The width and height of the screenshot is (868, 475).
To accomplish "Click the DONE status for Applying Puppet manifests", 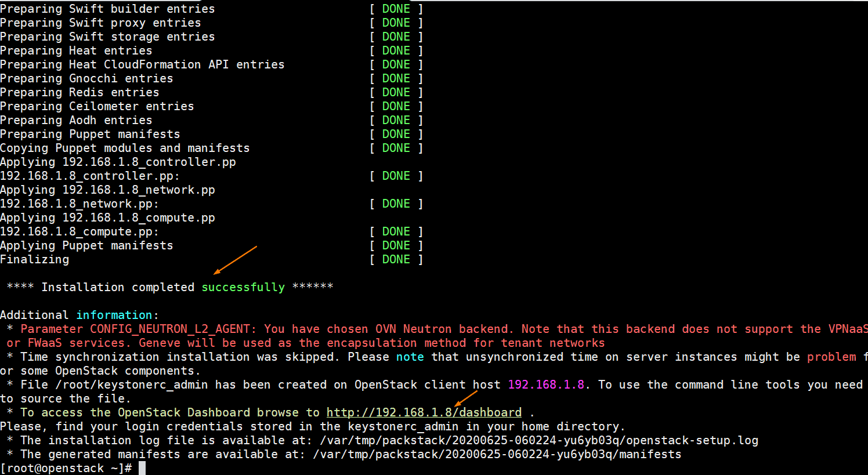I will (396, 245).
